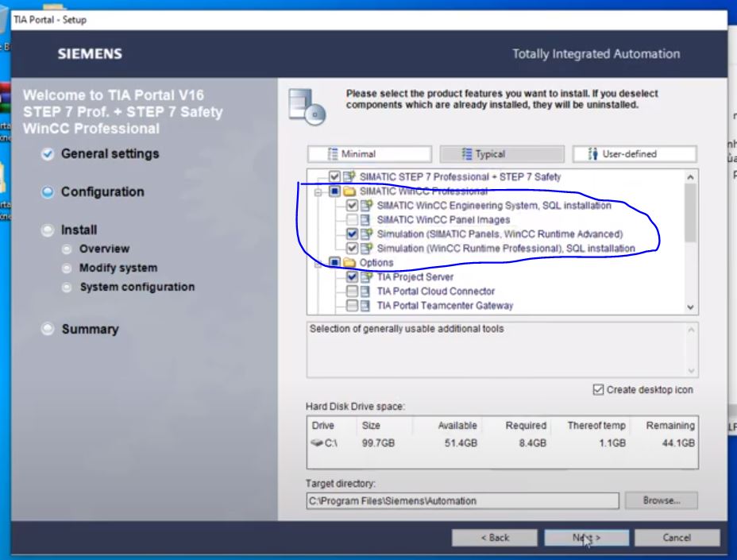The height and width of the screenshot is (560, 737).
Task: Click the Options folder icon
Action: click(x=349, y=263)
